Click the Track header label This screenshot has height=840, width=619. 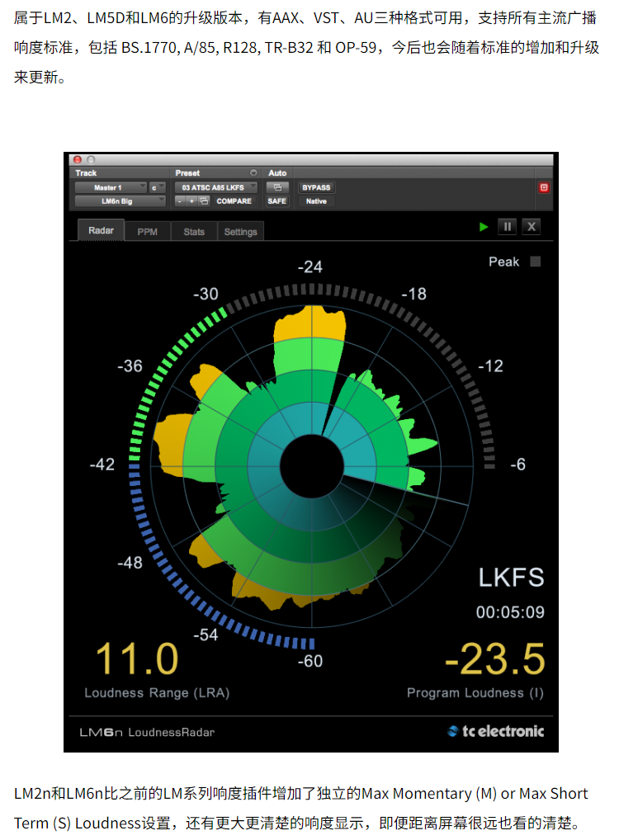point(86,173)
